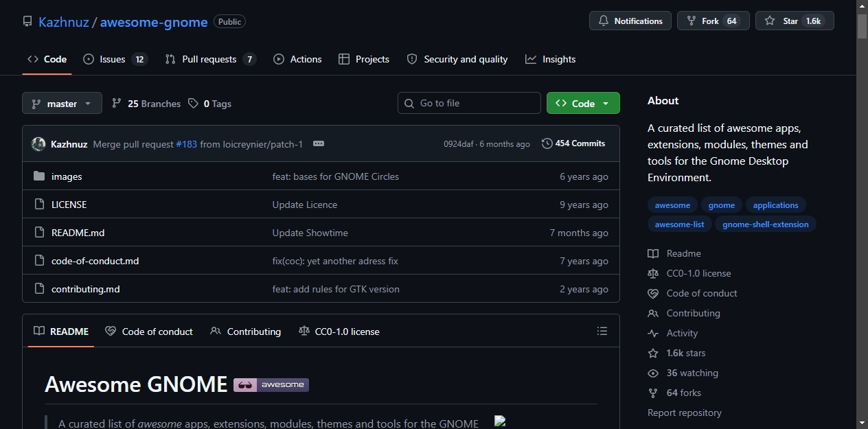View 36 watching link
Image resolution: width=868 pixels, height=429 pixels.
click(x=683, y=373)
